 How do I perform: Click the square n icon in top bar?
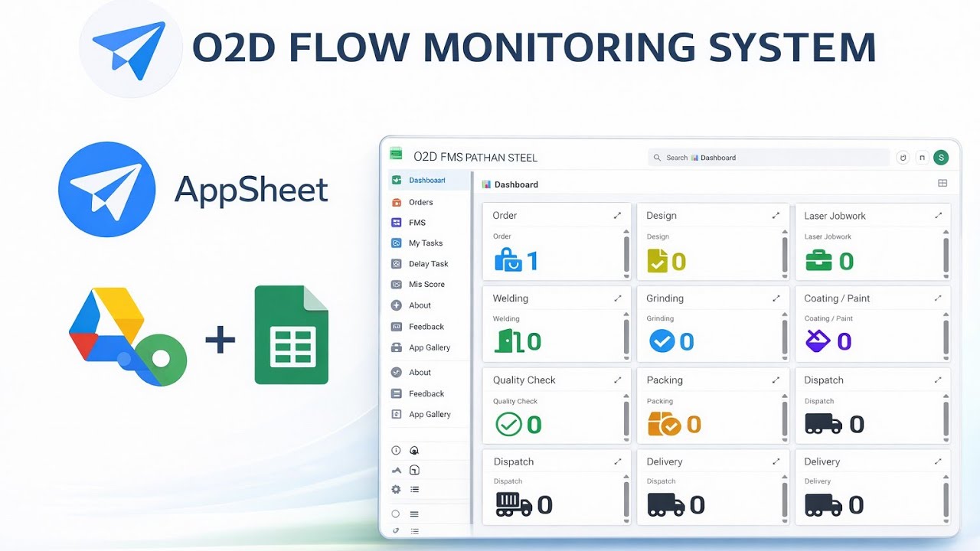922,158
